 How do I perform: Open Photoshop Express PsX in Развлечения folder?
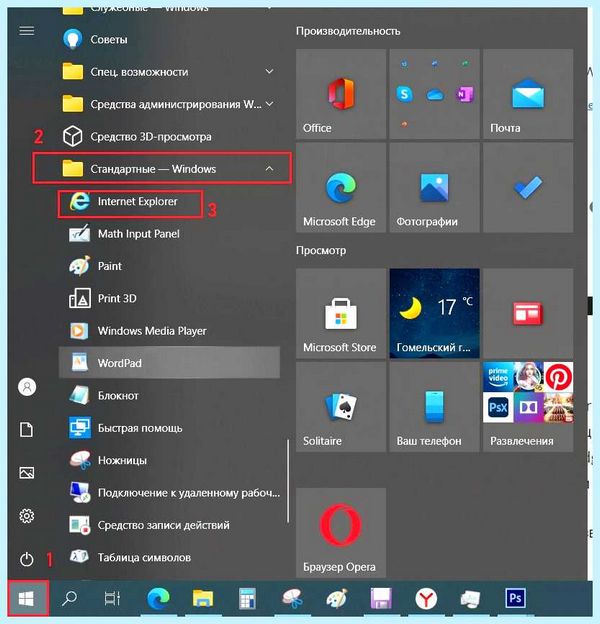point(498,408)
